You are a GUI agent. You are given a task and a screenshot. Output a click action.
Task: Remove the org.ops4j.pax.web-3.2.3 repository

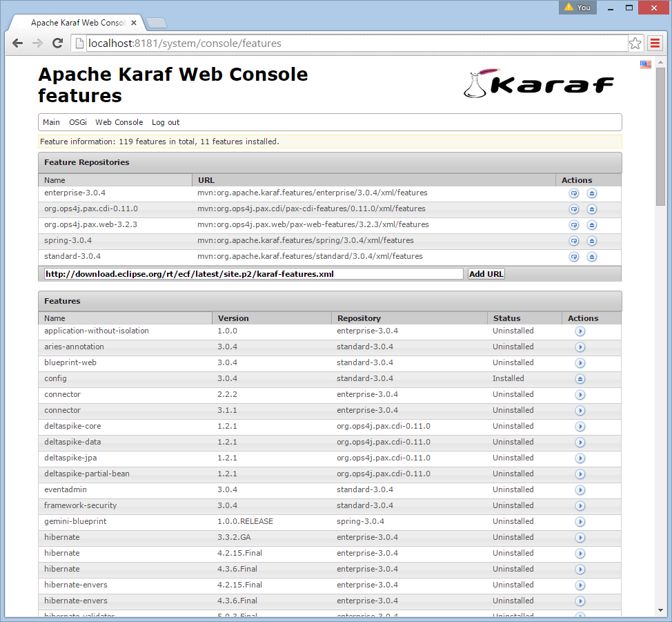[x=592, y=225]
